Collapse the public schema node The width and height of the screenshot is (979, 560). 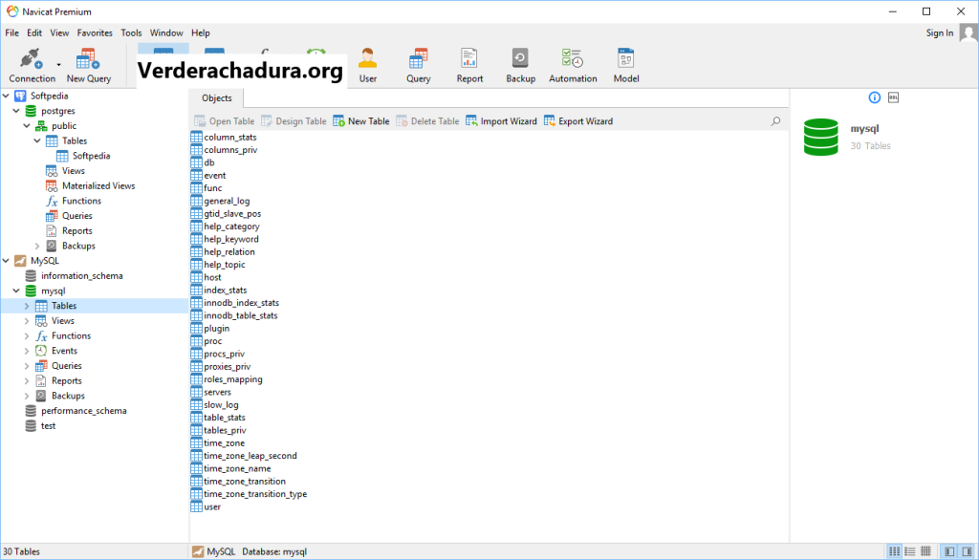pyautogui.click(x=27, y=125)
